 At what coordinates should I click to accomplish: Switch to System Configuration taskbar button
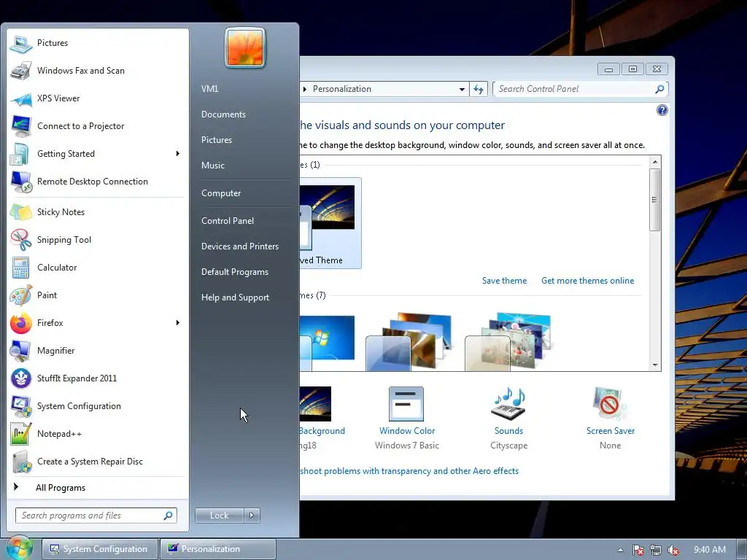[x=99, y=549]
